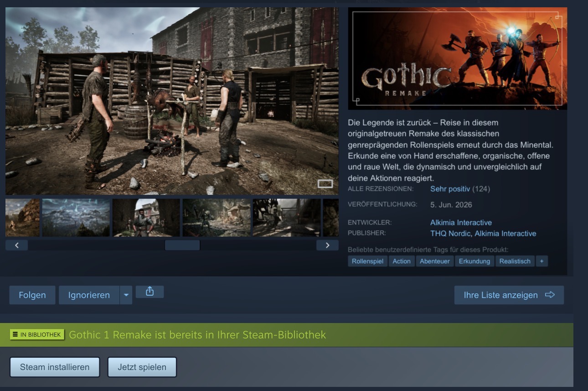The image size is (588, 391).
Task: Click the text Gothic 1 Remake ist bereits in Ihrer Steam-Bibliothek
Action: pos(197,335)
